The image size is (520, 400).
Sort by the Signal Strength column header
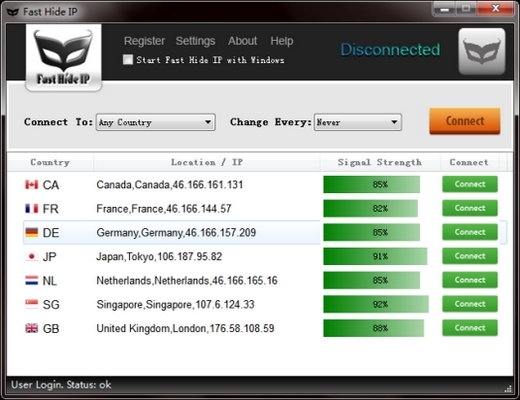click(380, 162)
